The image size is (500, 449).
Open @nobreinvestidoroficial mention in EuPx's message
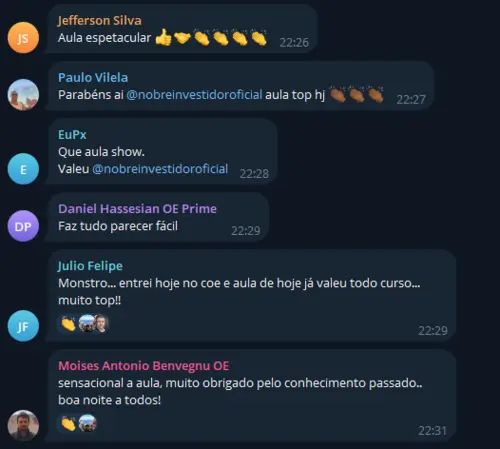pos(160,169)
